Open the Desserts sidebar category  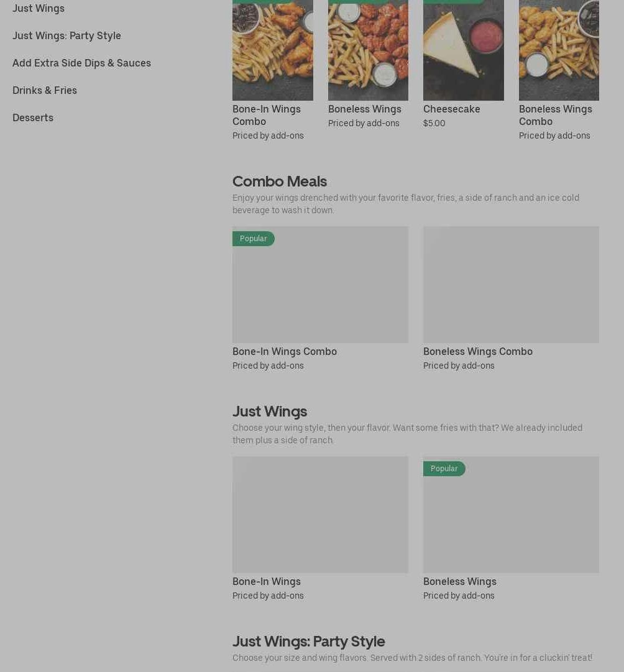33,118
